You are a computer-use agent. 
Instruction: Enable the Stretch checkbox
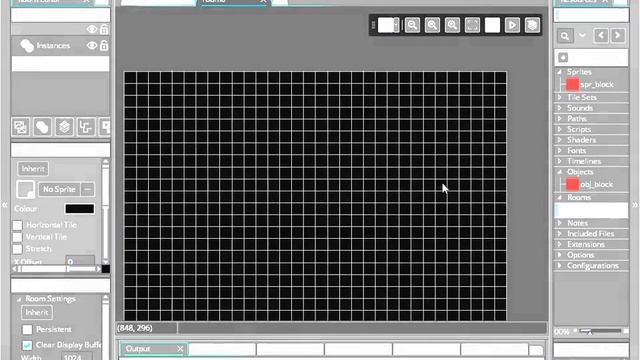pyautogui.click(x=18, y=249)
